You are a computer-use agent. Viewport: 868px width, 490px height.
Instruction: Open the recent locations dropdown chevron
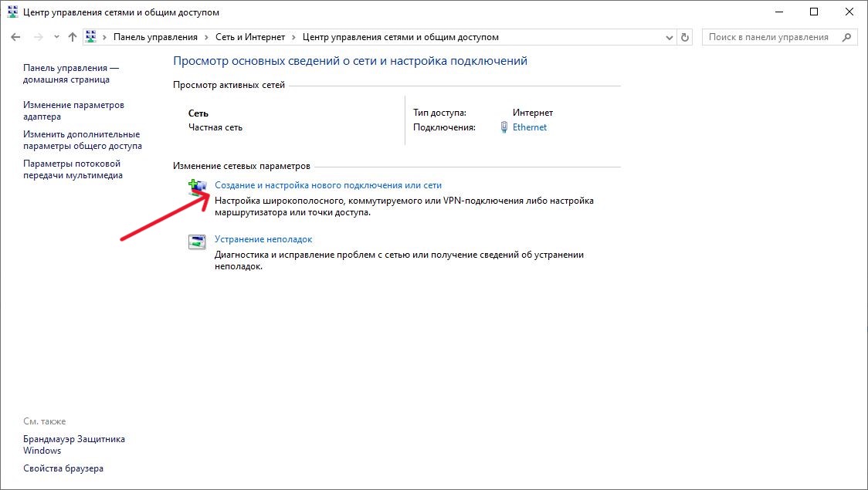(56, 37)
